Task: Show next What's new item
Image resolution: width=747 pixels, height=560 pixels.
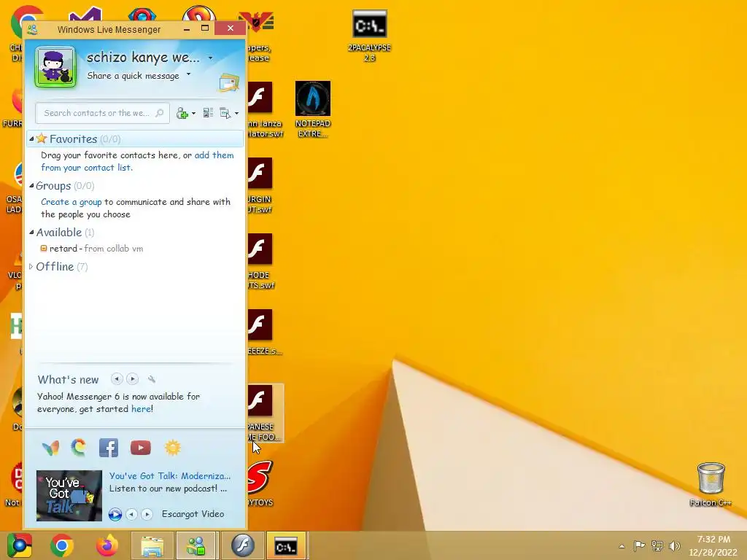Action: click(133, 379)
